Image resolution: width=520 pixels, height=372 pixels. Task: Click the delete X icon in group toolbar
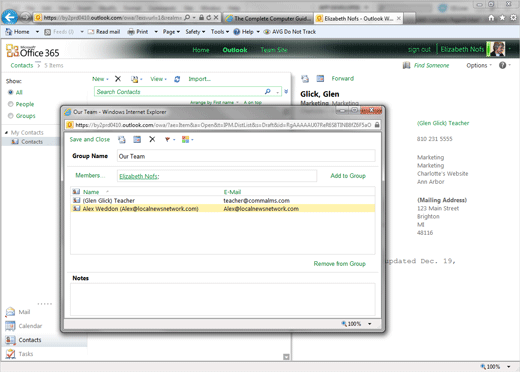(x=152, y=139)
